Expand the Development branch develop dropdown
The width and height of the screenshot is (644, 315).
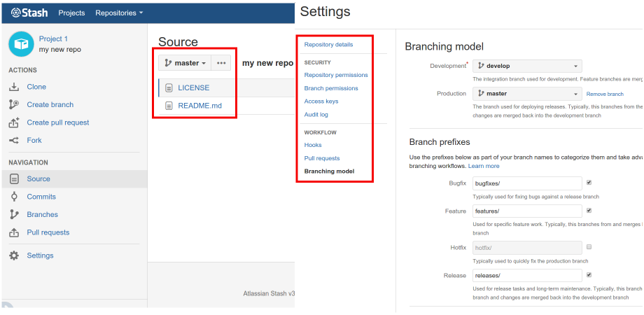[527, 66]
